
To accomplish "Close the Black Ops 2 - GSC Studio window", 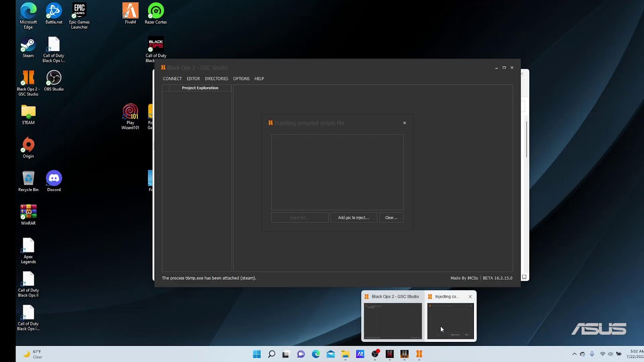I will pos(512,68).
